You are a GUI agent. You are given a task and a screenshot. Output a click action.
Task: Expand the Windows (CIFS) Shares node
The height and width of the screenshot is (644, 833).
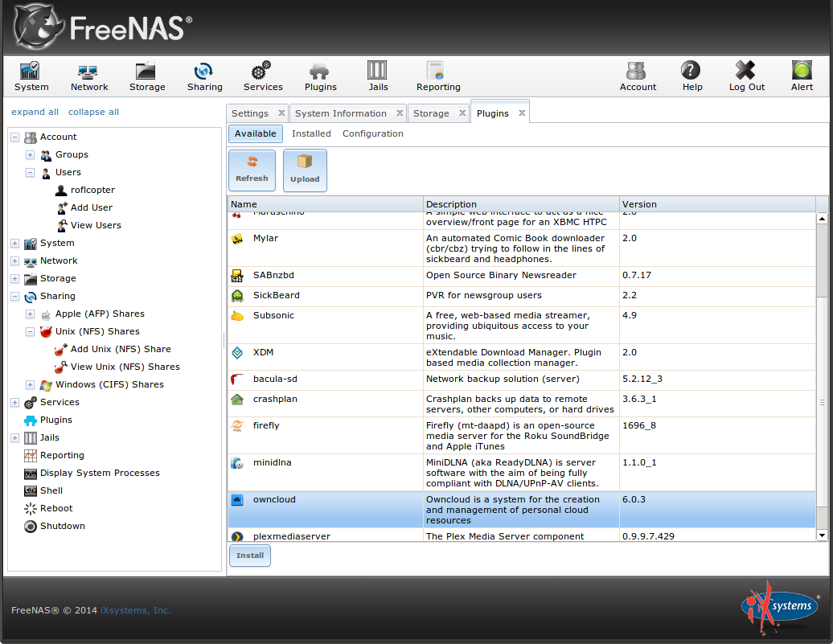pyautogui.click(x=31, y=384)
